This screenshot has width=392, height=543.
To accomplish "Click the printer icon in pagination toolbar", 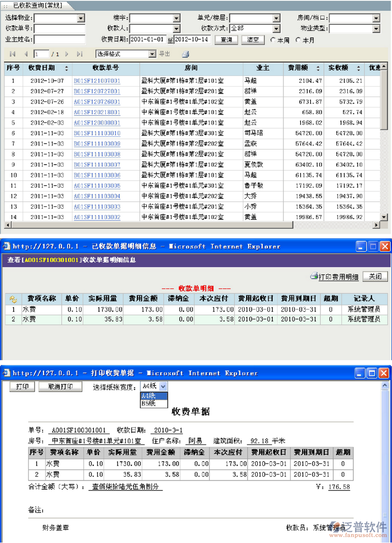I will click(186, 54).
